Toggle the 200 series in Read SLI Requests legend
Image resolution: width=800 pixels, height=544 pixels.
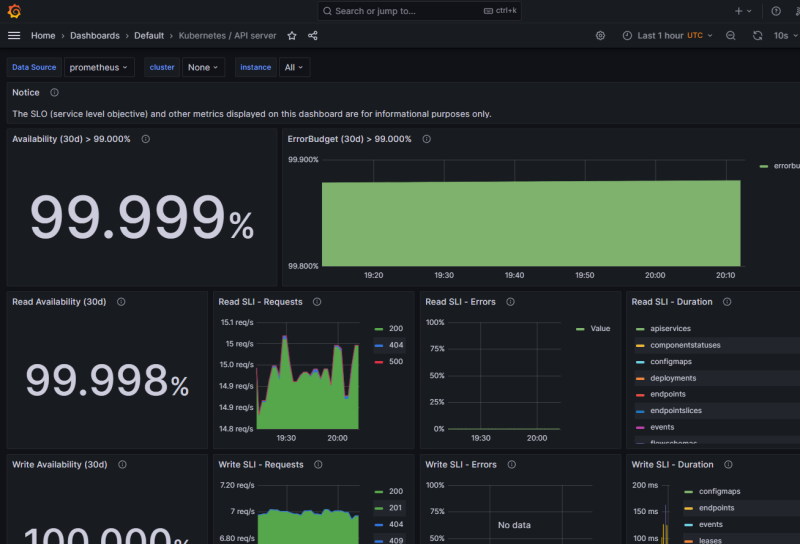pyautogui.click(x=395, y=329)
